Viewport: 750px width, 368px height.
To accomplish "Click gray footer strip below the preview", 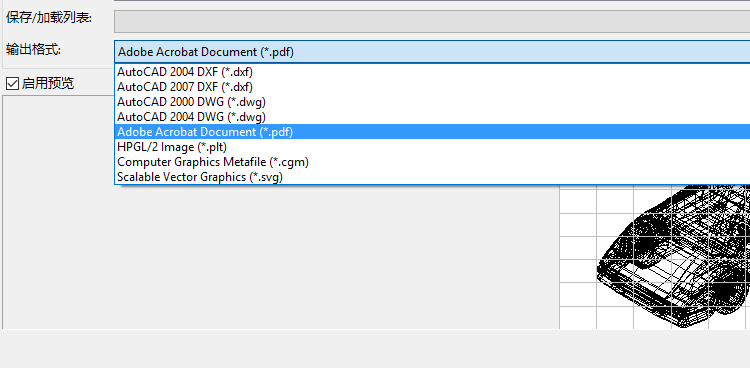I will 375,349.
